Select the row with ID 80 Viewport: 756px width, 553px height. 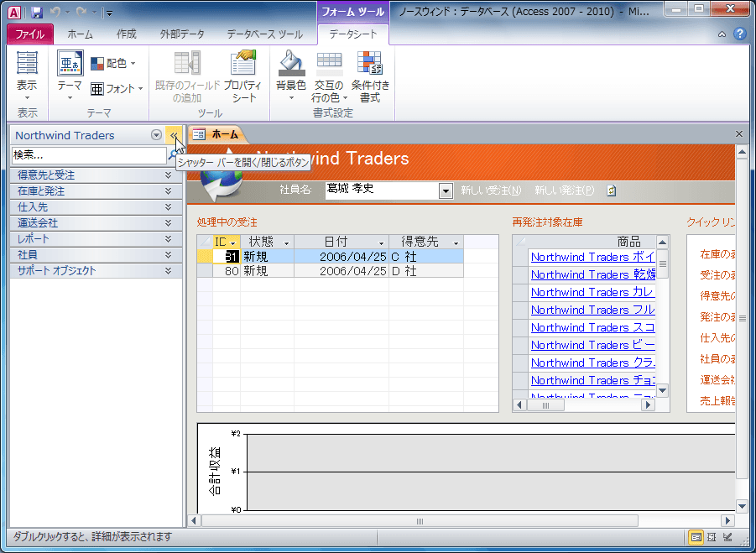click(x=205, y=271)
